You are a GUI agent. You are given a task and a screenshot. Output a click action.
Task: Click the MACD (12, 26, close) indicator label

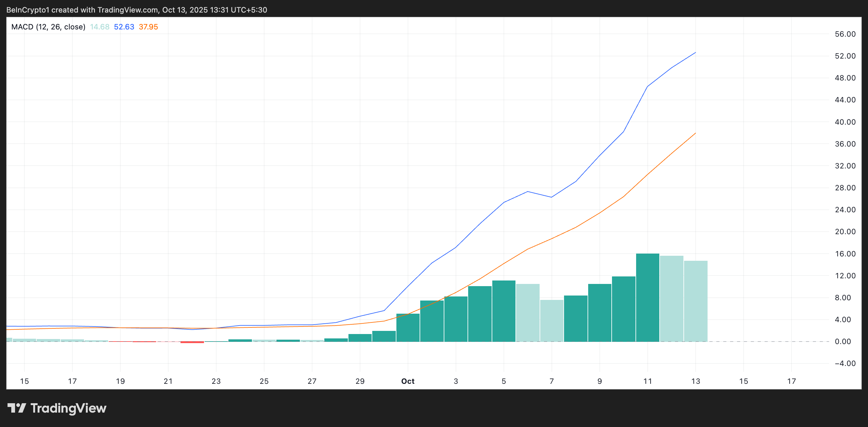pyautogui.click(x=48, y=27)
